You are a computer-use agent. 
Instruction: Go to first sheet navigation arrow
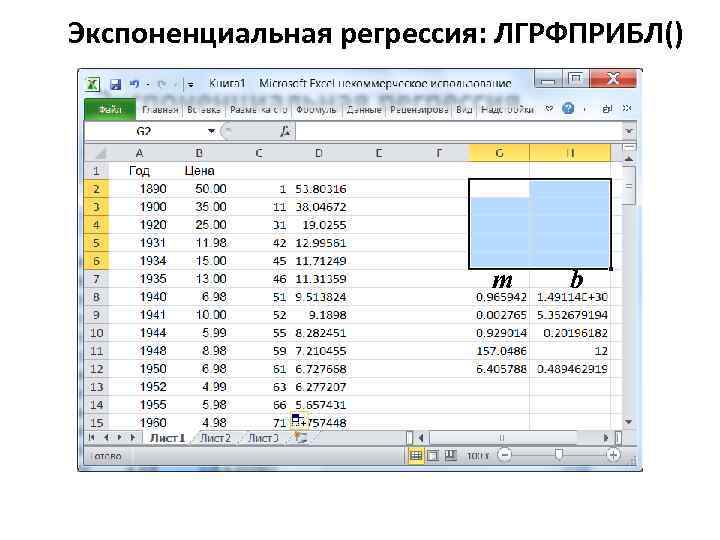coord(92,438)
